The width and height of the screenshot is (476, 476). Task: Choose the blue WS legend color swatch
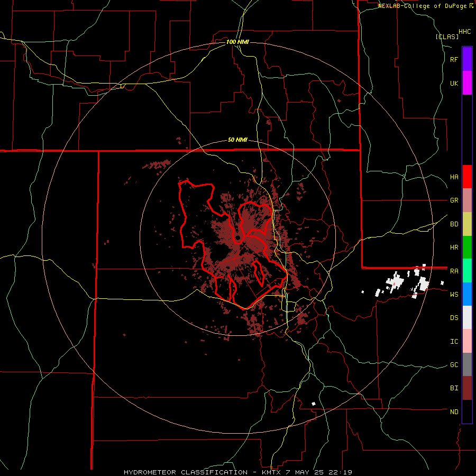467,294
